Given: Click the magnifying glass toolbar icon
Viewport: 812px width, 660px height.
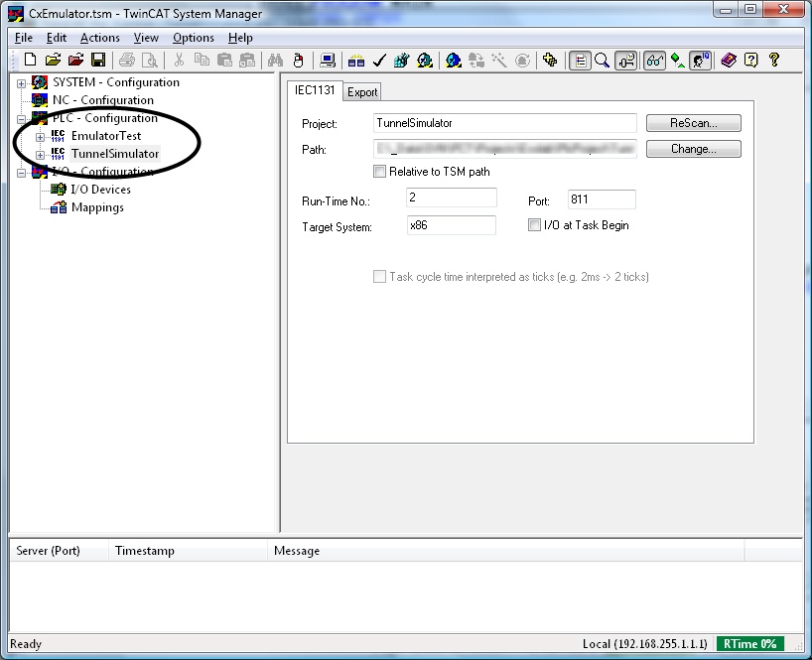Looking at the screenshot, I should pos(602,61).
